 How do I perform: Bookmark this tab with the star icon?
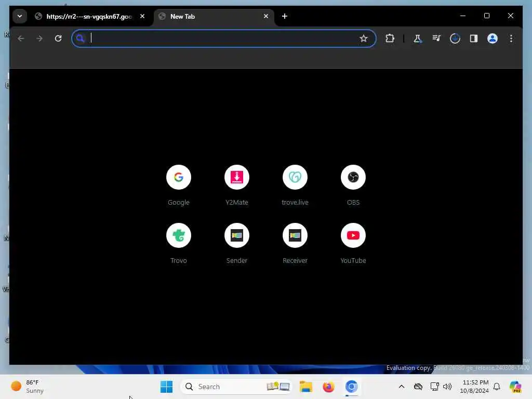[364, 38]
